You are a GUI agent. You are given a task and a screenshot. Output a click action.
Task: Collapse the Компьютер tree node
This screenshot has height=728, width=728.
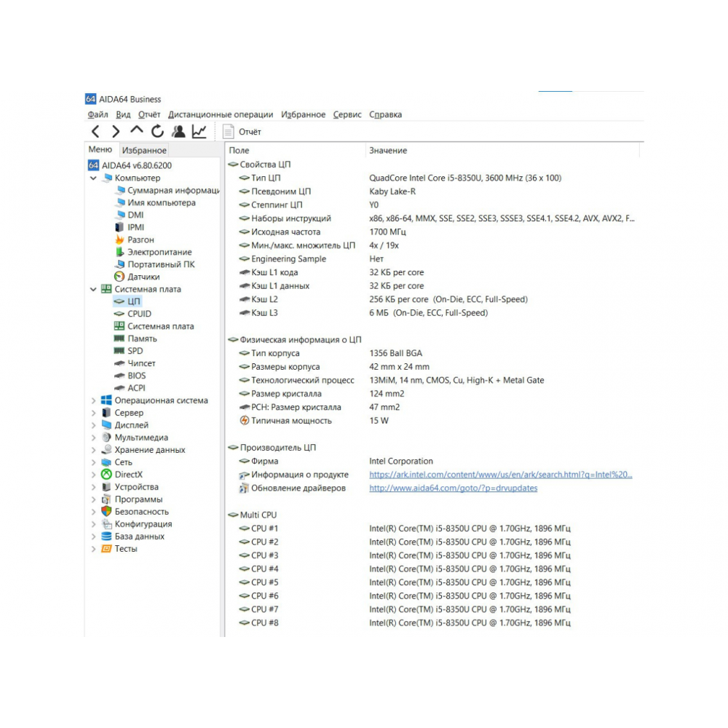(93, 178)
